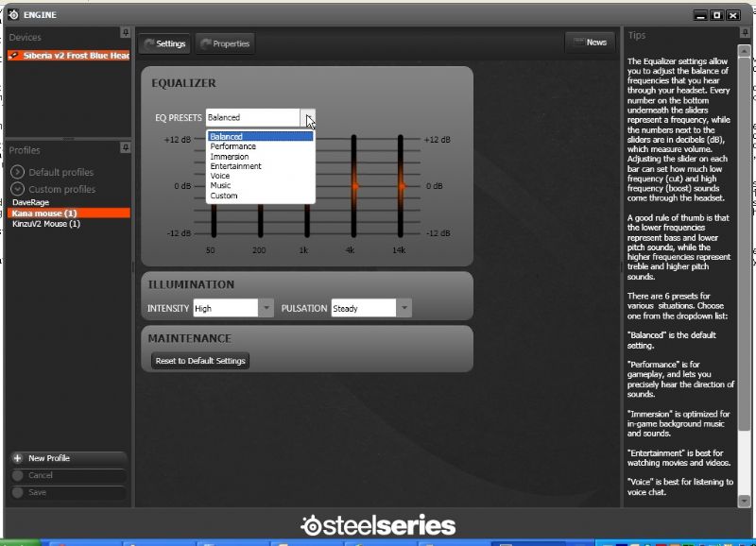Click the EQUALIZER section heading
This screenshot has height=546, width=756.
[x=183, y=83]
